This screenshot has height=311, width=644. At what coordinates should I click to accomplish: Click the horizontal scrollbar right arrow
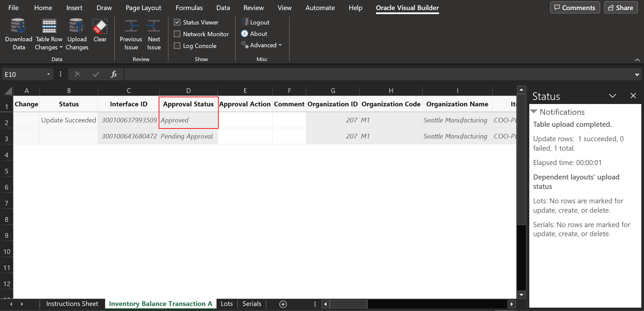[x=512, y=304]
